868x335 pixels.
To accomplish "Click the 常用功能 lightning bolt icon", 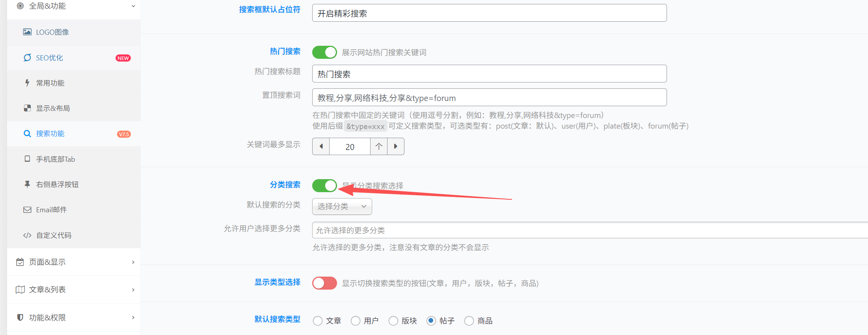I will click(27, 83).
